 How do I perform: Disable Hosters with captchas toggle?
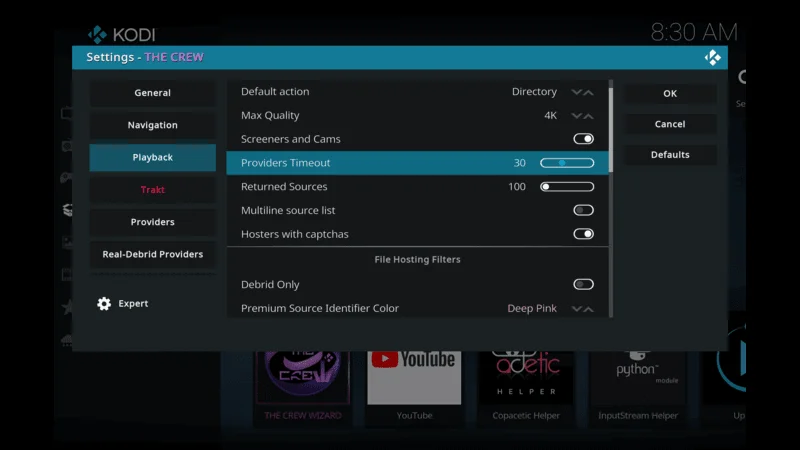[x=583, y=234]
